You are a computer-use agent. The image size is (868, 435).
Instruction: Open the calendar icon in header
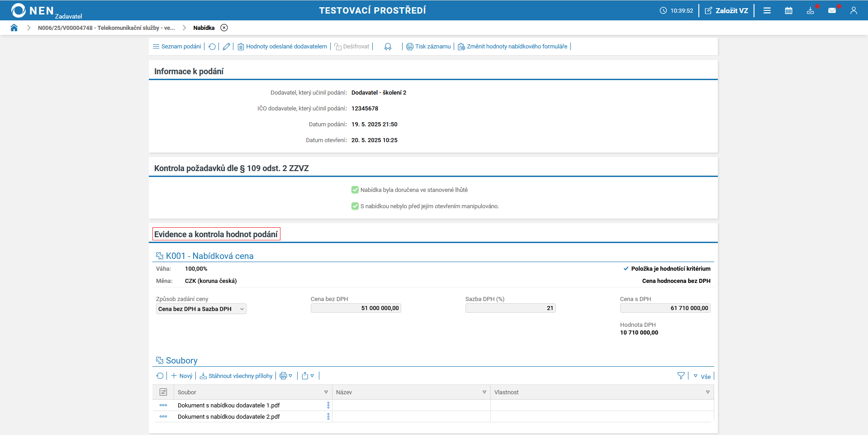pyautogui.click(x=788, y=10)
